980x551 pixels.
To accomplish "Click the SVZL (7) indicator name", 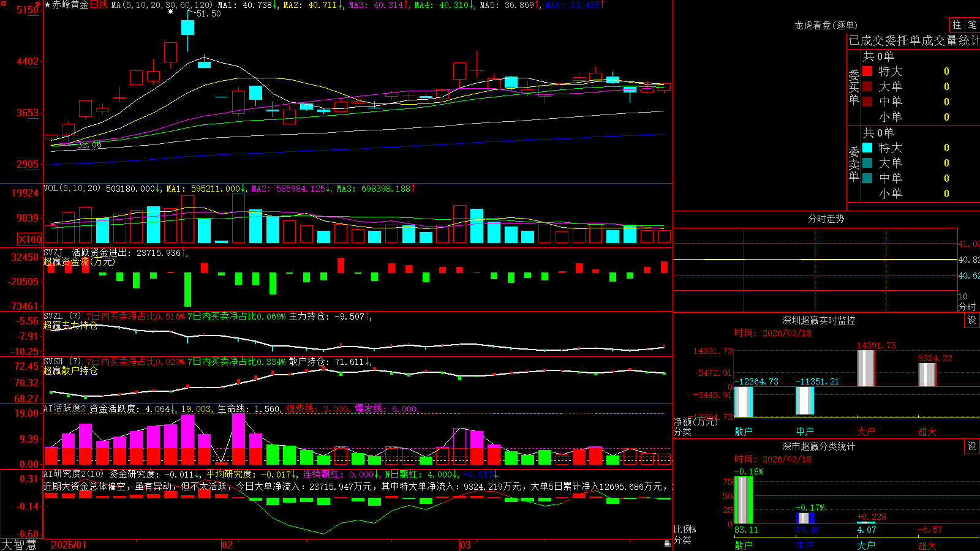I will [62, 317].
